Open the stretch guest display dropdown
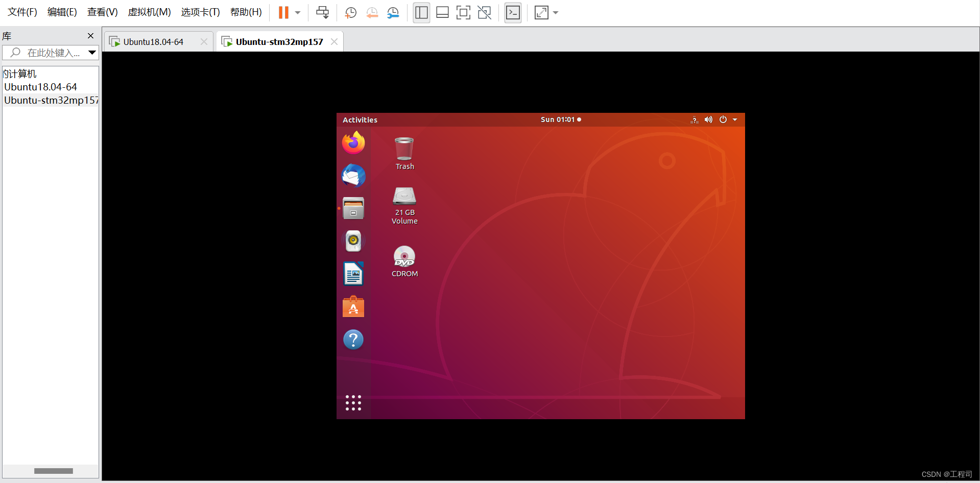The width and height of the screenshot is (980, 483). (556, 12)
